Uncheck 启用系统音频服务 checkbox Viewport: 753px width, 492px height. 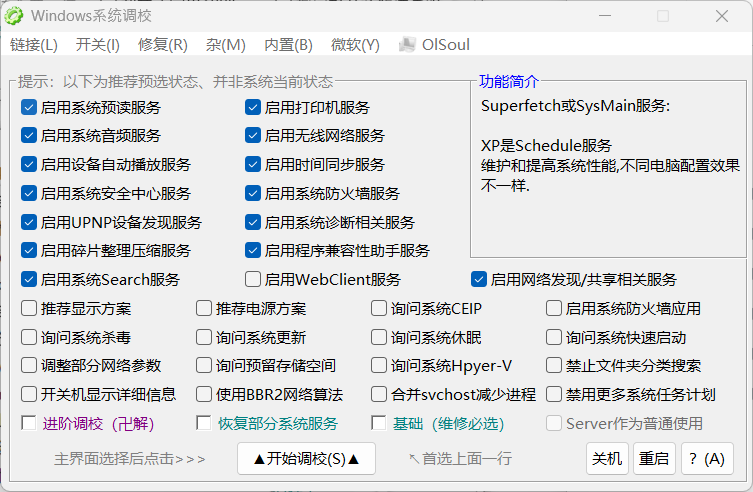click(29, 135)
